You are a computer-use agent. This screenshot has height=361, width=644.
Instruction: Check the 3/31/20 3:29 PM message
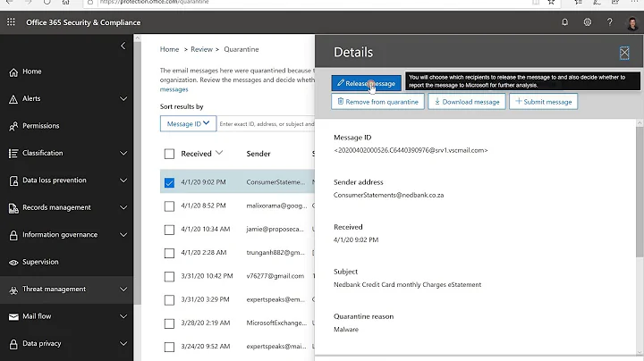pos(169,300)
